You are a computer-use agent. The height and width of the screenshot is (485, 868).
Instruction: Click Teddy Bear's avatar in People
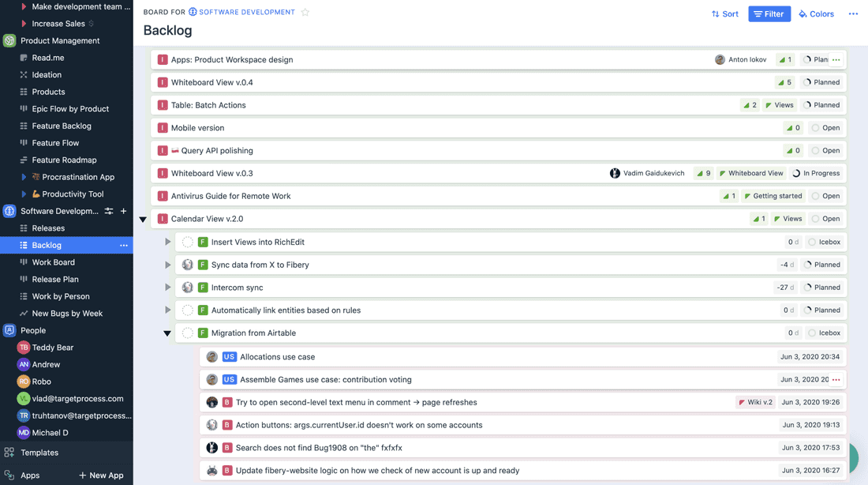click(24, 348)
